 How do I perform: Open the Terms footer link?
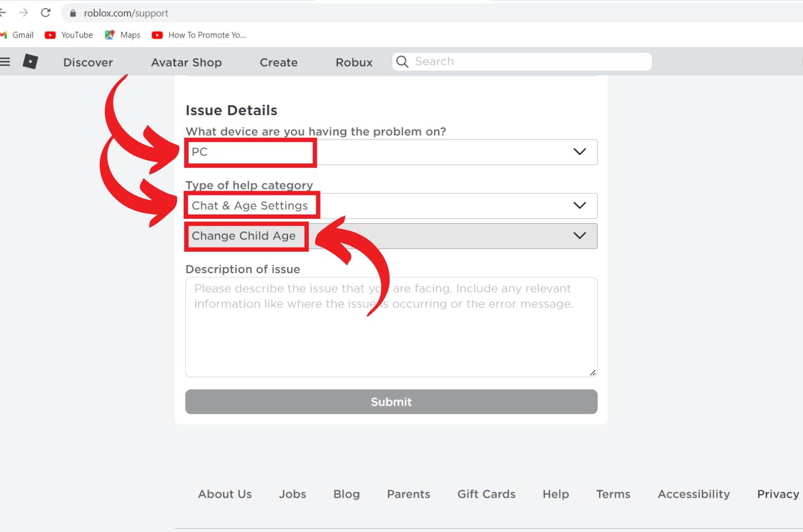(613, 494)
